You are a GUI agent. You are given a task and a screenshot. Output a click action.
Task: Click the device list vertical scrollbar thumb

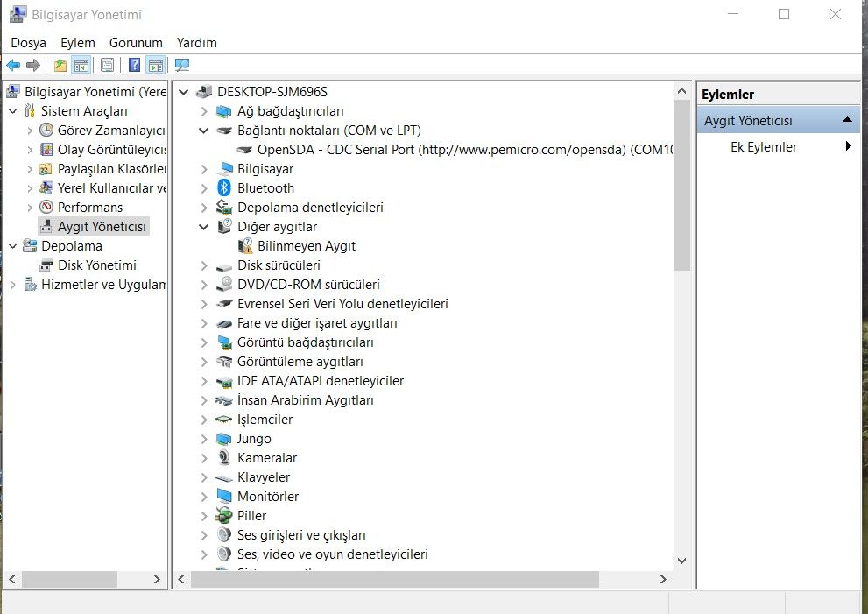pyautogui.click(x=682, y=186)
